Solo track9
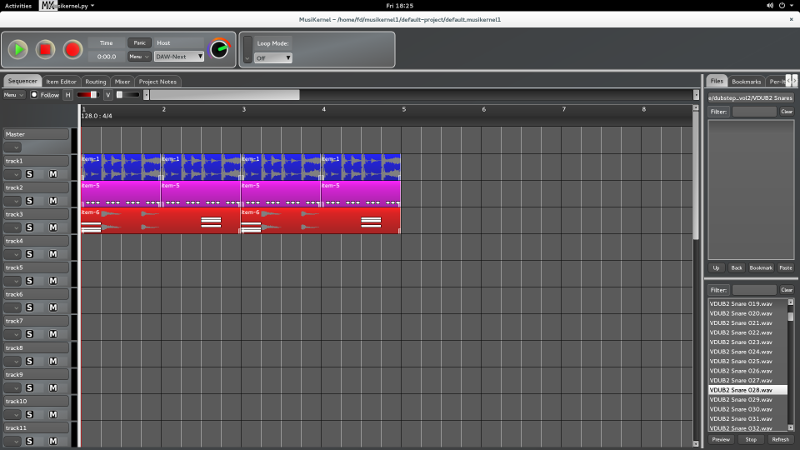The height and width of the screenshot is (450, 800). coord(30,388)
